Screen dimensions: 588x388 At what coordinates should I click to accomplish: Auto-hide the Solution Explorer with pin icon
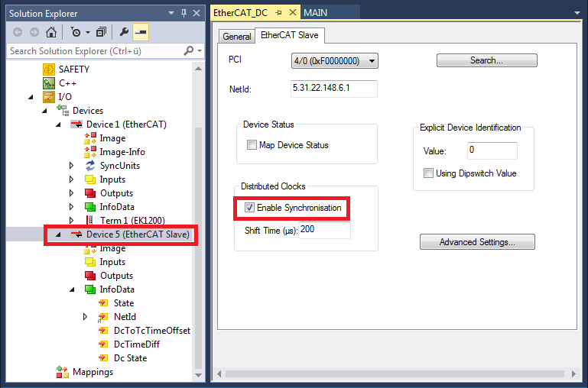[x=184, y=13]
